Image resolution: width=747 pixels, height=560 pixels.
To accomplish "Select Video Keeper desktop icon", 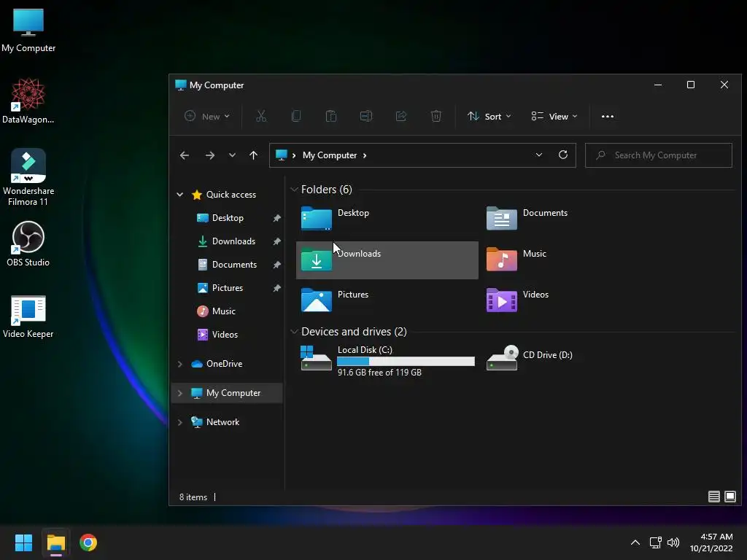I will click(x=28, y=316).
